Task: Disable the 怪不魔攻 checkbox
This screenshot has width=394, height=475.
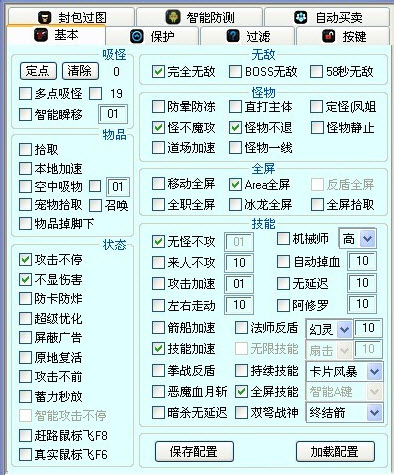Action: coord(158,128)
